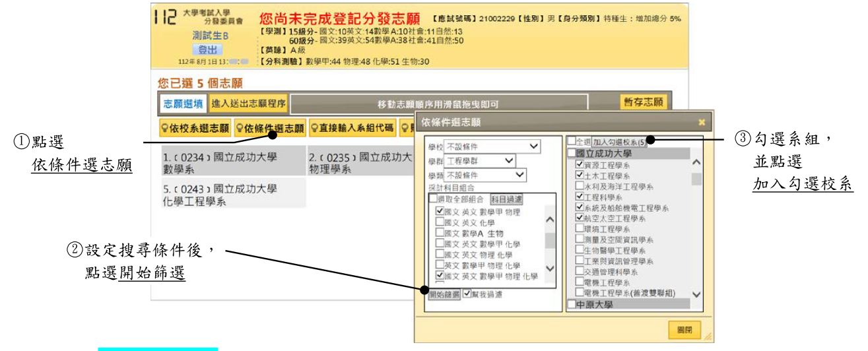Click the 登出 logout button

(x=209, y=49)
